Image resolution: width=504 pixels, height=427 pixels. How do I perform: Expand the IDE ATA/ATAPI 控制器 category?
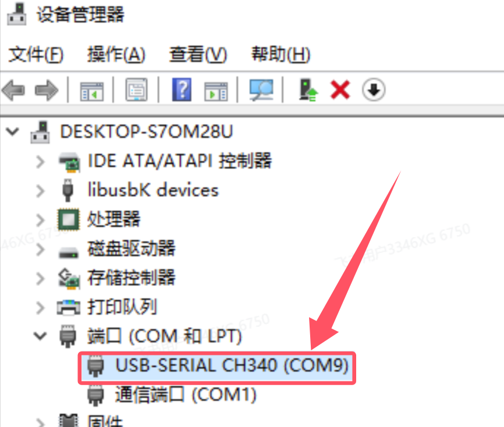40,162
